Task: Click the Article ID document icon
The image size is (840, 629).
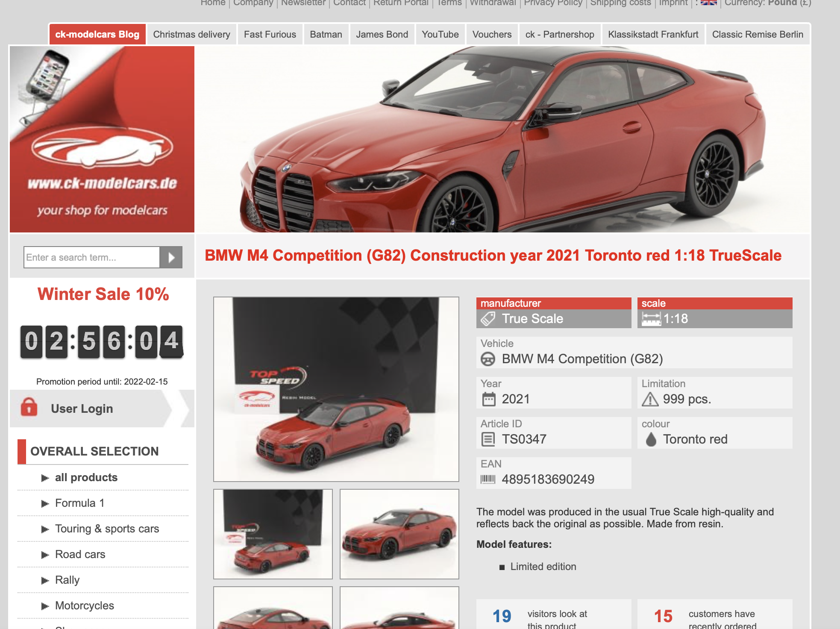Action: coord(488,439)
